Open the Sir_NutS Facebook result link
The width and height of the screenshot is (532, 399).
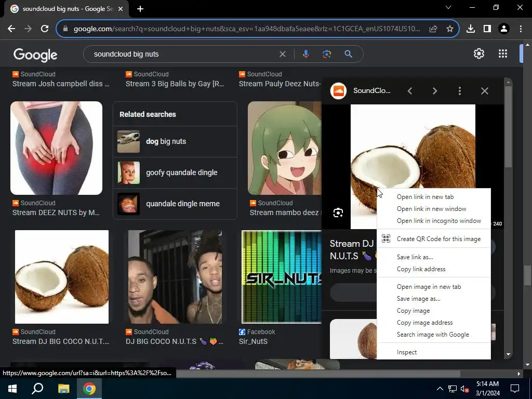pyautogui.click(x=253, y=341)
